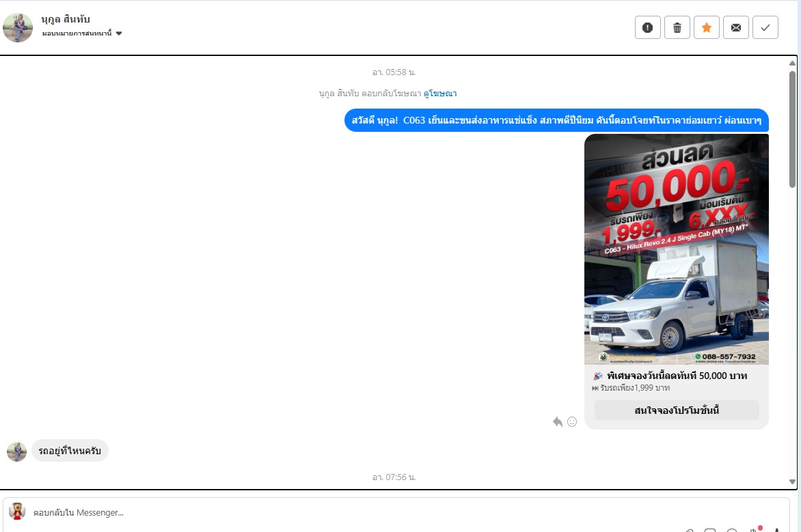Click scrollbar up arrow in chat panel
This screenshot has height=532, width=801.
point(792,64)
